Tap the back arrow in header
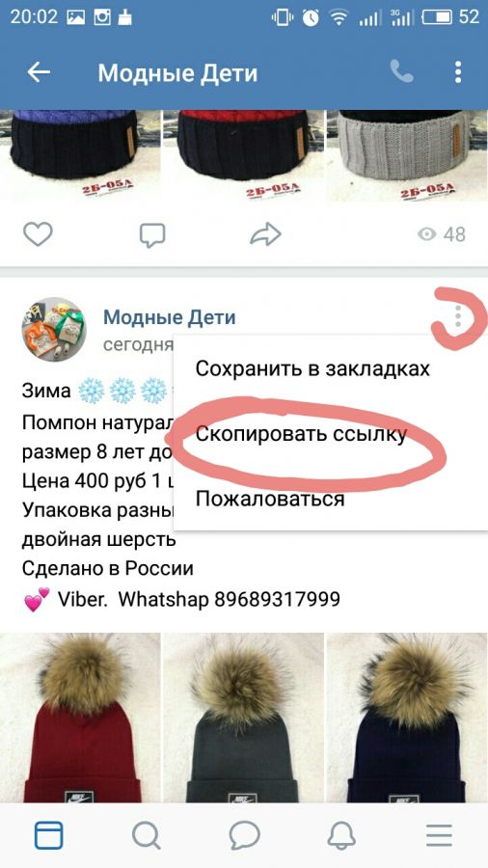This screenshot has width=488, height=868. coord(39,72)
